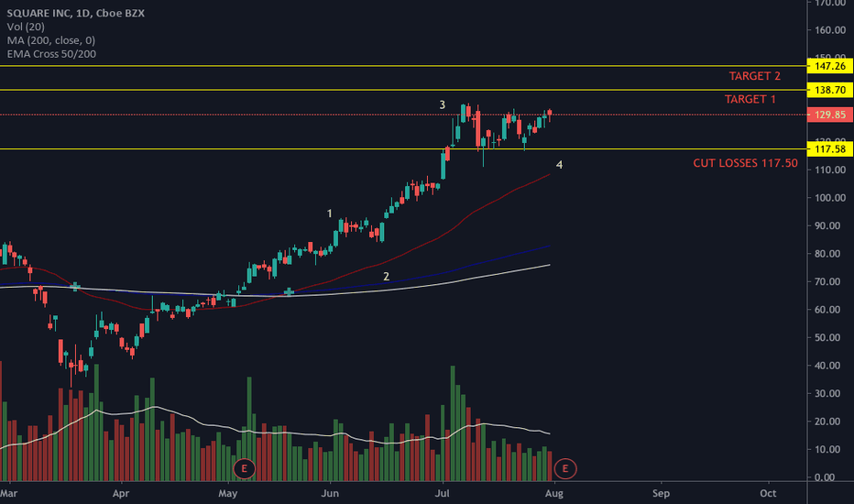
Task: Click the Mar label on time axis
Action: [9, 494]
